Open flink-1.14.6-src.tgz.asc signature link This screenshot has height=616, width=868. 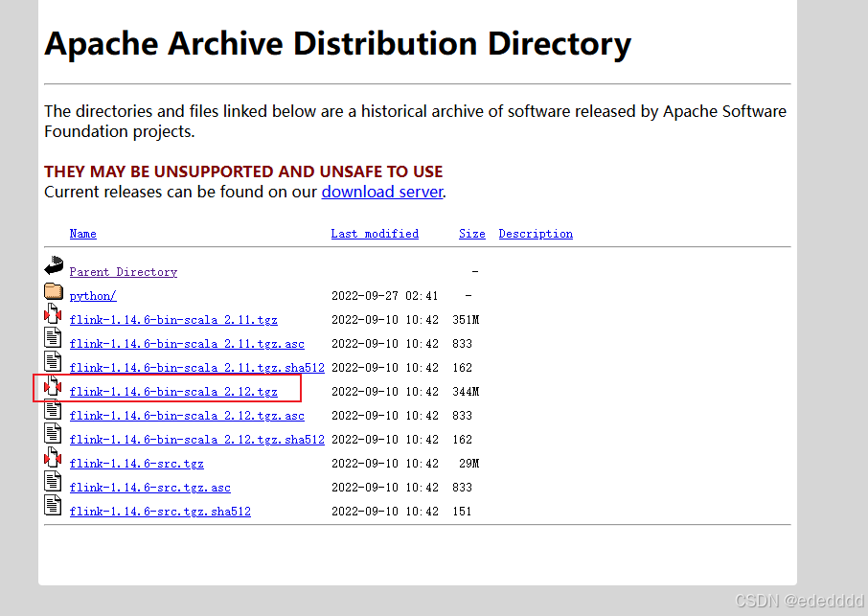point(150,488)
